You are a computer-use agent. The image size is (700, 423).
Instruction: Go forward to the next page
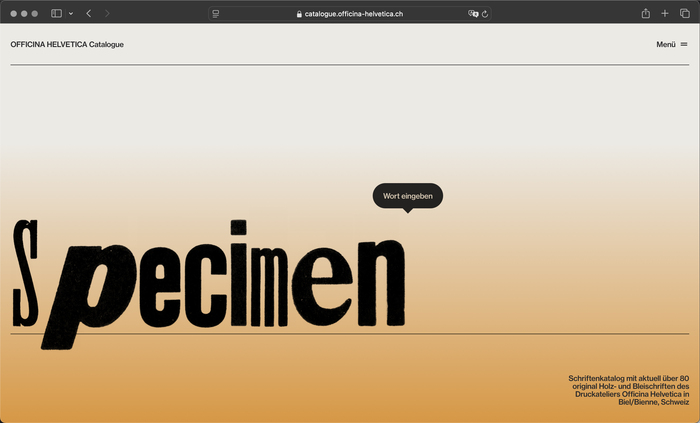coord(108,14)
